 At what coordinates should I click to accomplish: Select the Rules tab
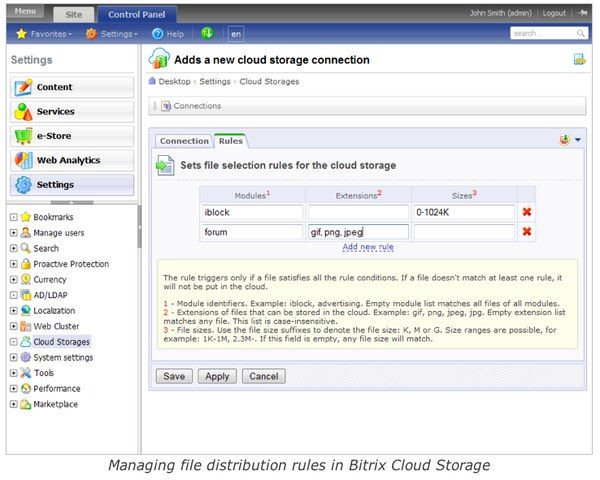click(231, 140)
